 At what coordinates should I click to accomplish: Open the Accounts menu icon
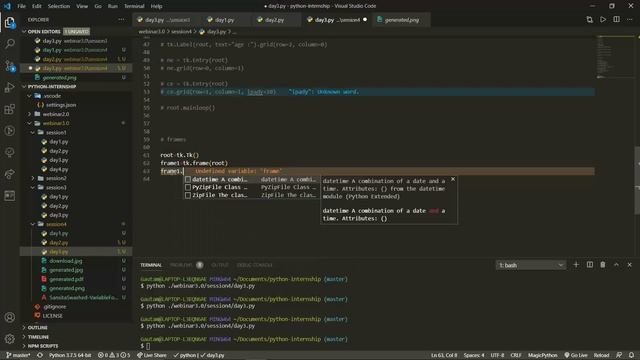(10, 317)
